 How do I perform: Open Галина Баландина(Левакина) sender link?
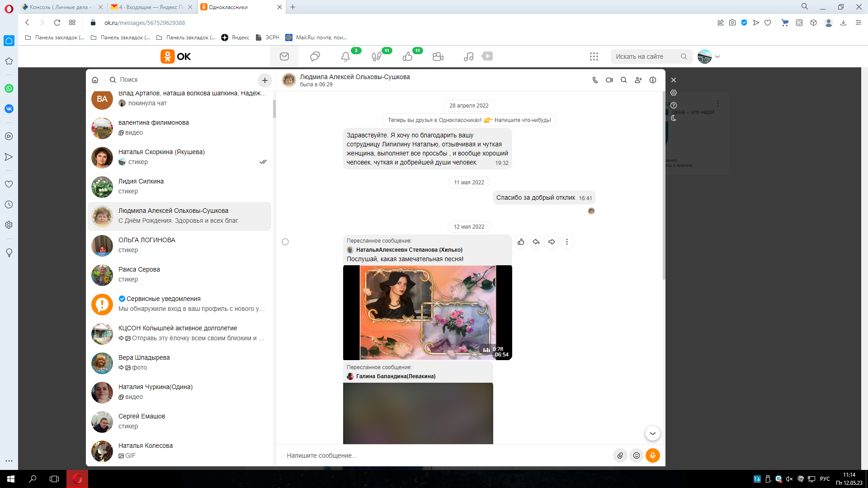396,376
